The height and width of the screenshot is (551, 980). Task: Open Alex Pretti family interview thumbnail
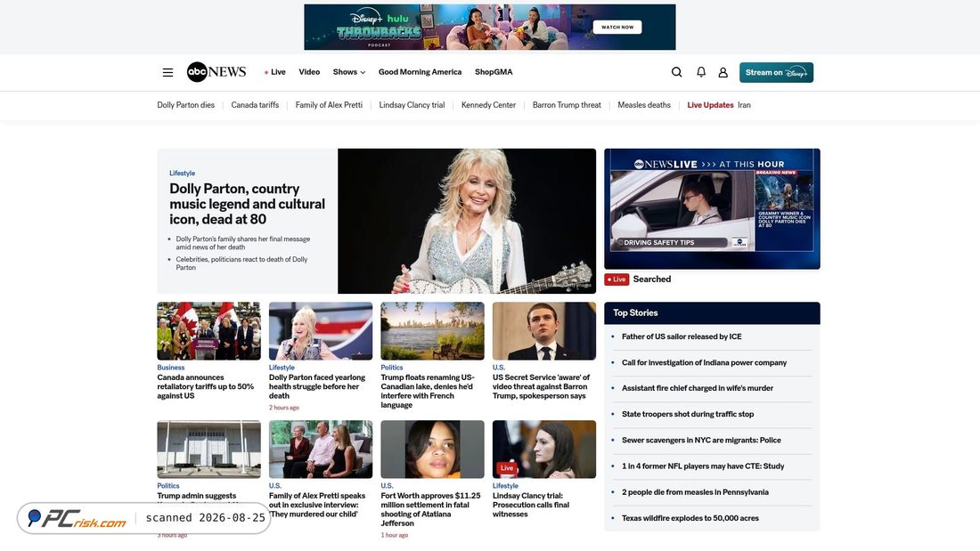(x=321, y=450)
